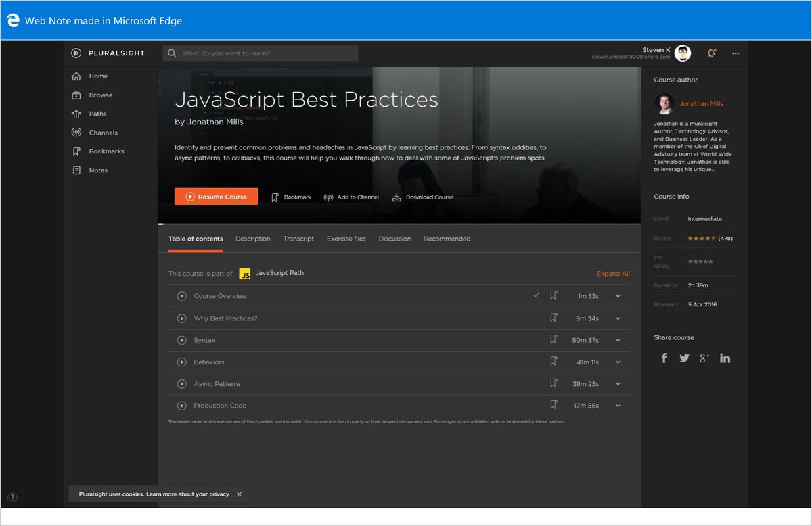Viewport: 812px width, 526px height.
Task: Switch to the Exercise files tab
Action: [x=346, y=239]
